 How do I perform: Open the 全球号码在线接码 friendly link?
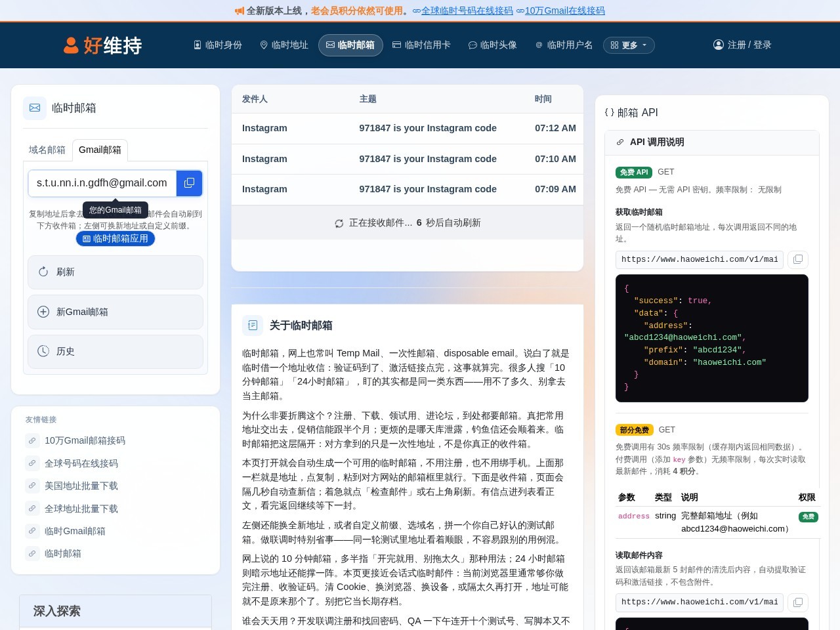pos(81,463)
